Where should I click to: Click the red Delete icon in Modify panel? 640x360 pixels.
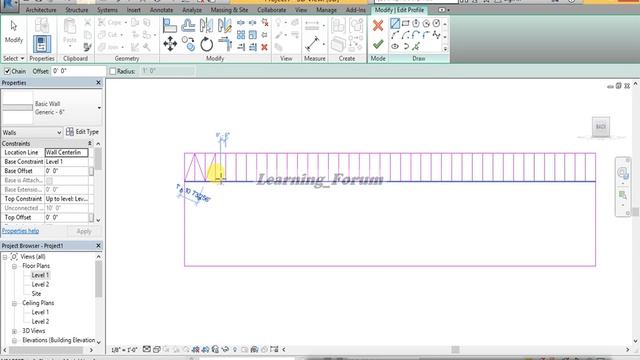264,47
